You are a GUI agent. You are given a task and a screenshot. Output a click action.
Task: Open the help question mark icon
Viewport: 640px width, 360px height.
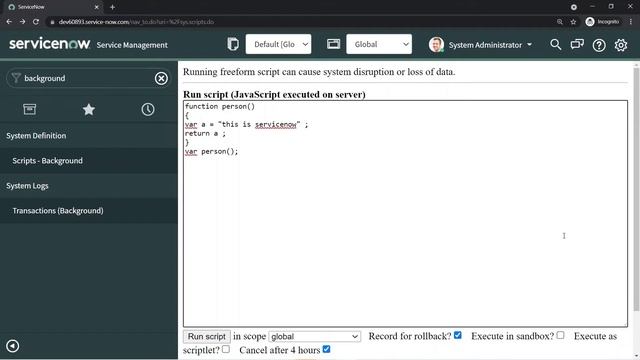point(599,45)
